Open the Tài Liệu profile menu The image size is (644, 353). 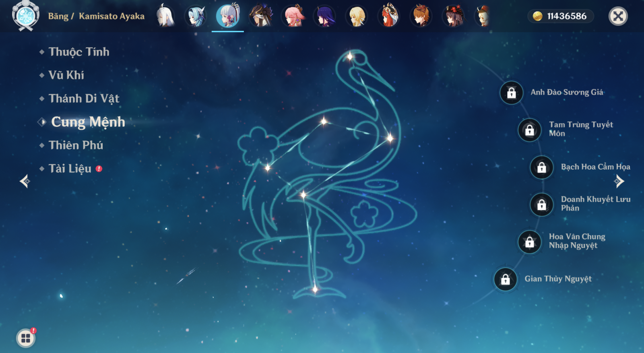pyautogui.click(x=70, y=169)
